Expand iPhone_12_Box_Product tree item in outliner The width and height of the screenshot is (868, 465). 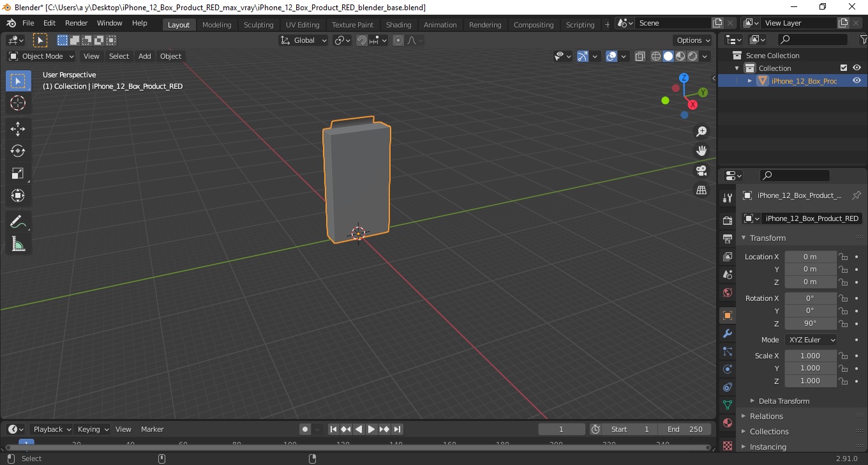750,80
